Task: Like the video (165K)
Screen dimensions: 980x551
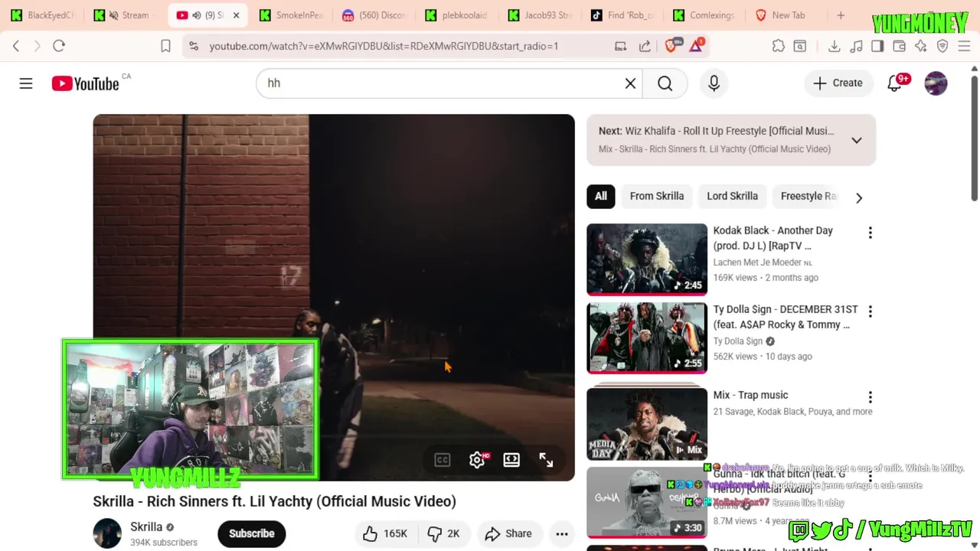Action: 385,533
